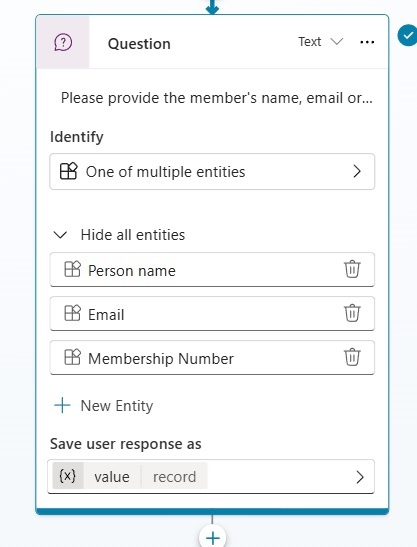The width and height of the screenshot is (417, 547).
Task: Select the Person name entity row
Action: tap(212, 270)
